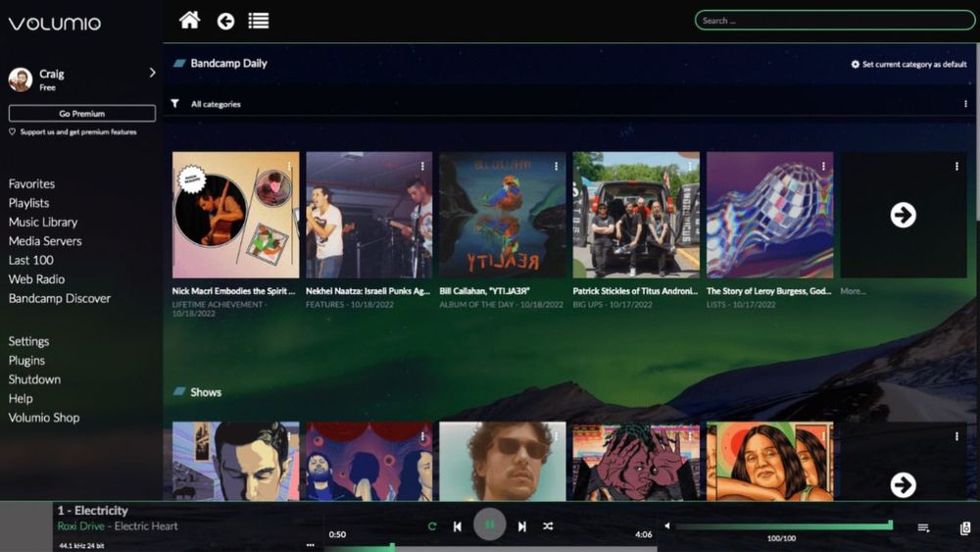
Task: Click the Bandcamp Daily heading
Action: 228,63
